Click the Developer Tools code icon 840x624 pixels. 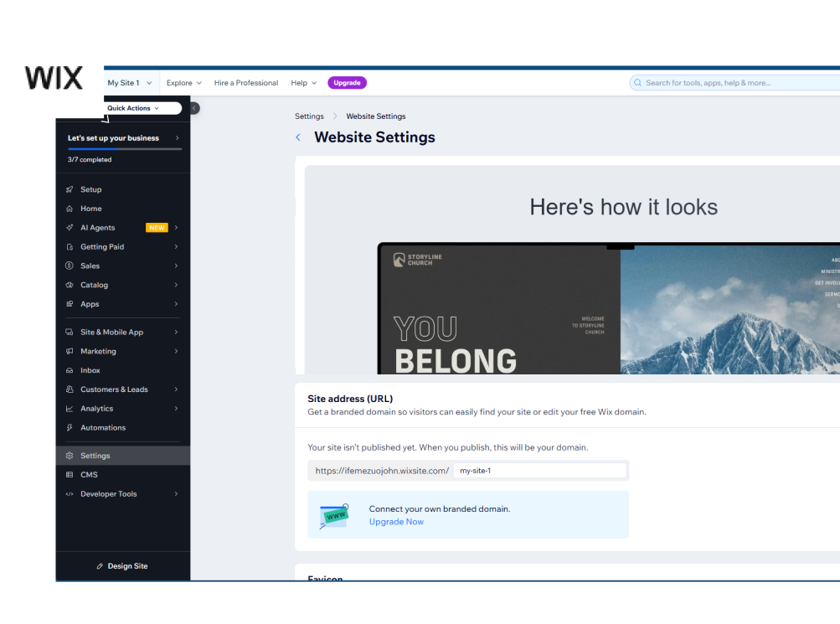pos(70,494)
